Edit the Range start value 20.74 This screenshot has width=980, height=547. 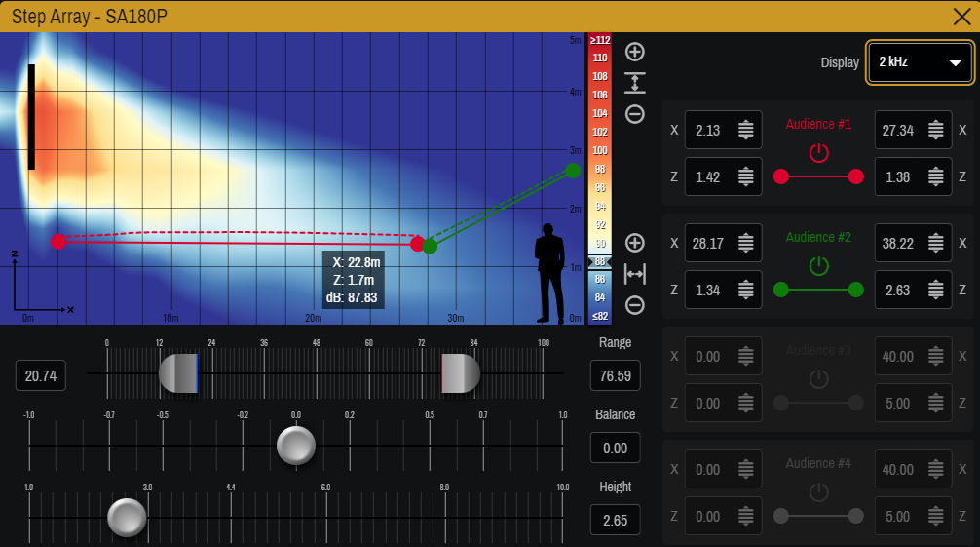click(x=41, y=375)
